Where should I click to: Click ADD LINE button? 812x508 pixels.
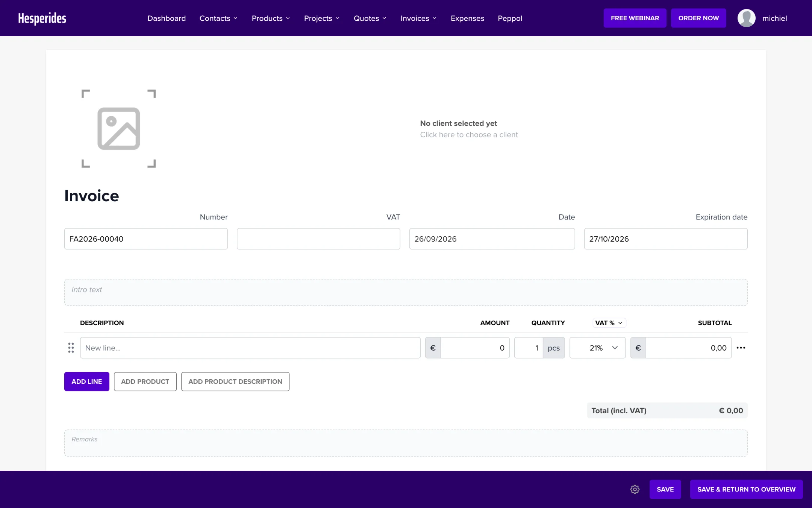click(x=87, y=382)
